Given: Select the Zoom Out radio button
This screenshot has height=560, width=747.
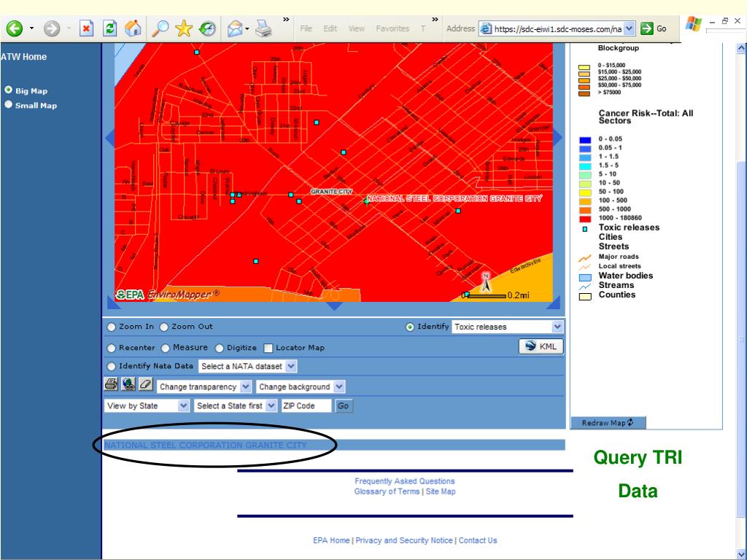Looking at the screenshot, I should [x=164, y=327].
